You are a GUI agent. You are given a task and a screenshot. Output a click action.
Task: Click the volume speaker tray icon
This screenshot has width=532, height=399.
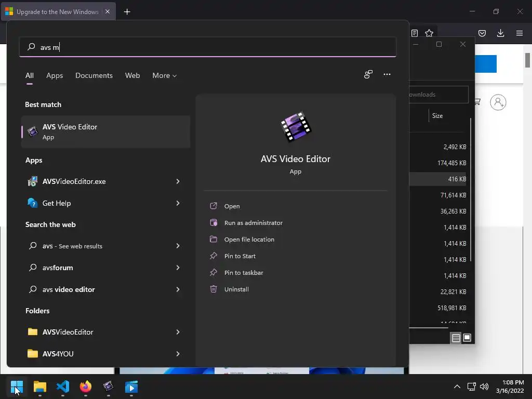pyautogui.click(x=484, y=387)
